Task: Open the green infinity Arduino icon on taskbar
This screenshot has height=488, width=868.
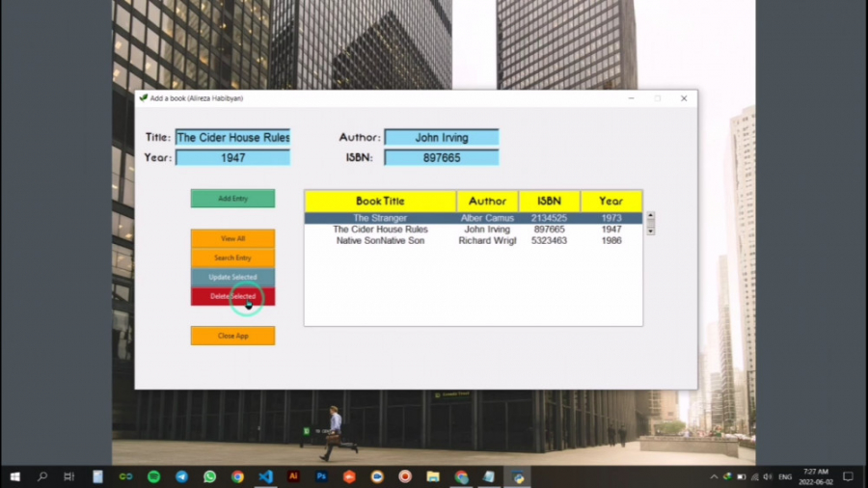Action: pos(125,476)
